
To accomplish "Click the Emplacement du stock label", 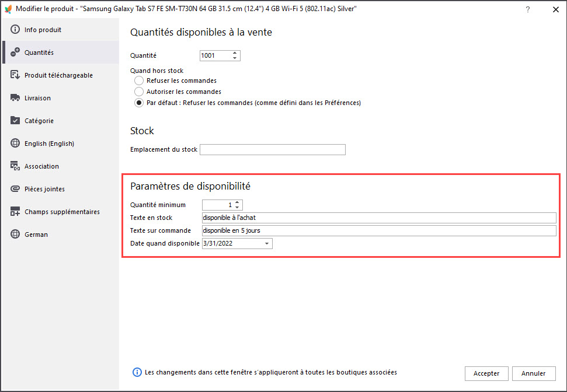I will 164,149.
